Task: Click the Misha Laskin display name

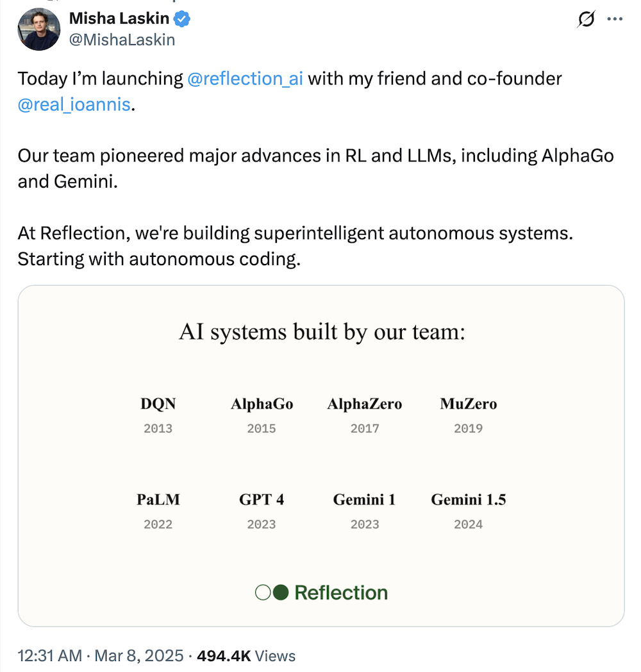Action: pos(120,20)
